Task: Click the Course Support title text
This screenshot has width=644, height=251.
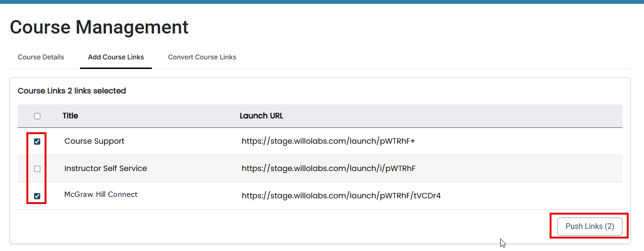Action: pos(94,141)
